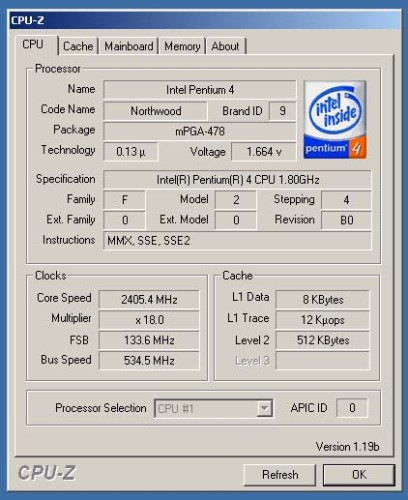408x500 pixels.
Task: Click the CPU-Z logo at bottom left
Action: 47,473
